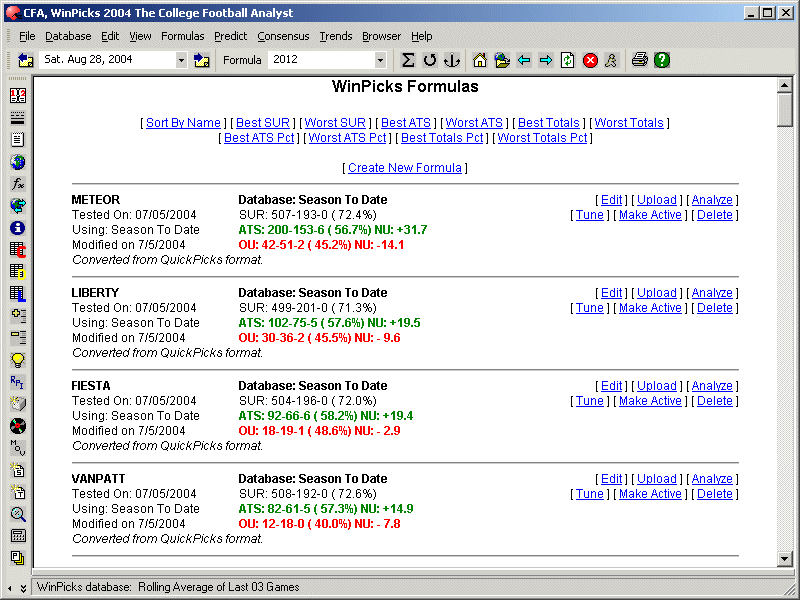Click the red stop icon

tap(590, 60)
